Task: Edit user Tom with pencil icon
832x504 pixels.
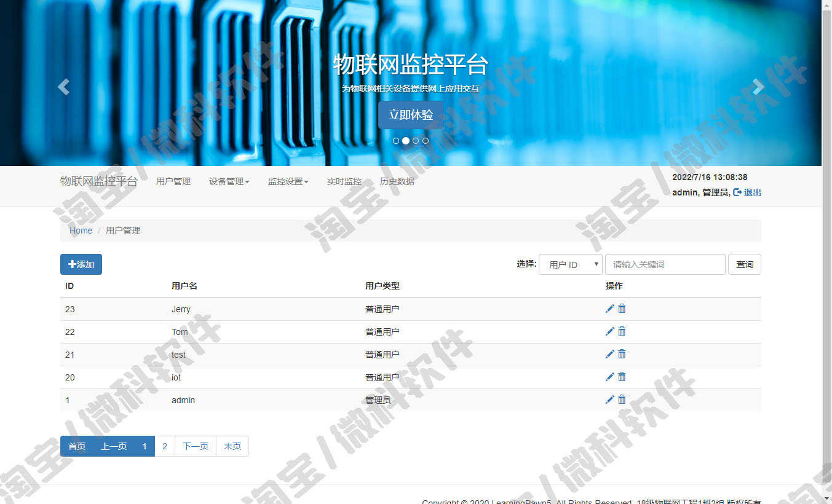Action: (610, 331)
